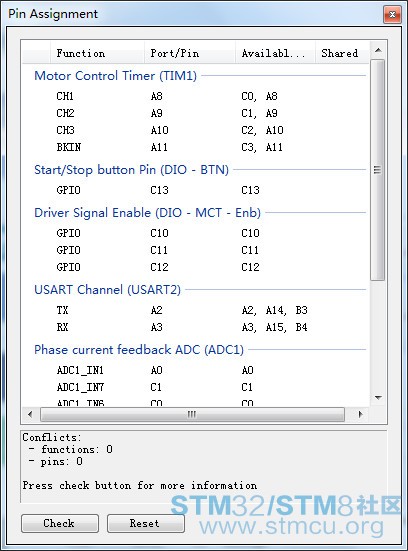Select the BKIN row A11 pin
The width and height of the screenshot is (408, 551).
point(159,147)
